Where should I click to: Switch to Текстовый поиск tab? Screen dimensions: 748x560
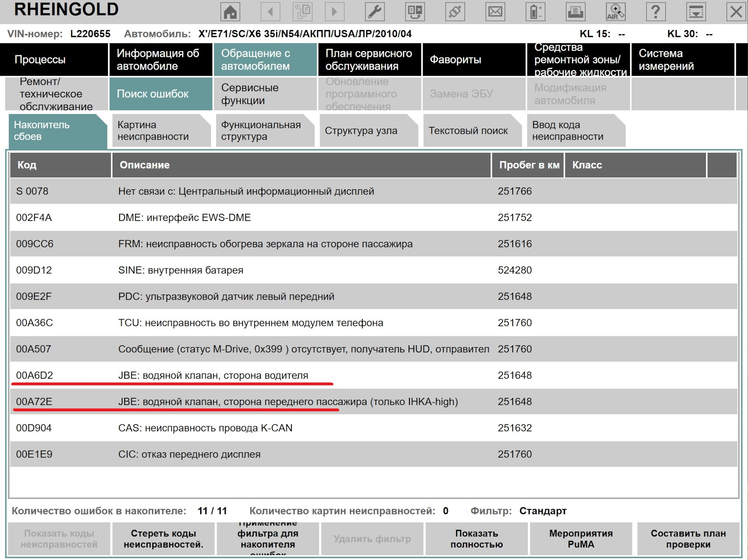472,131
